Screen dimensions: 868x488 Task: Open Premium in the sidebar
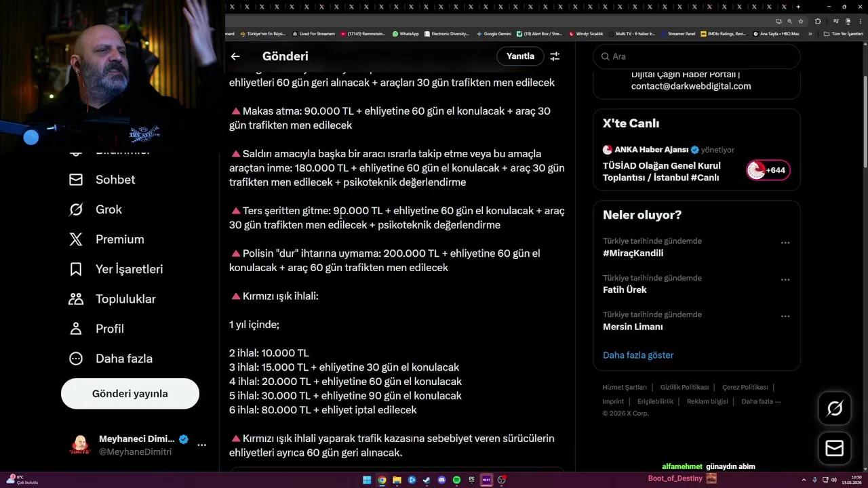click(x=107, y=239)
